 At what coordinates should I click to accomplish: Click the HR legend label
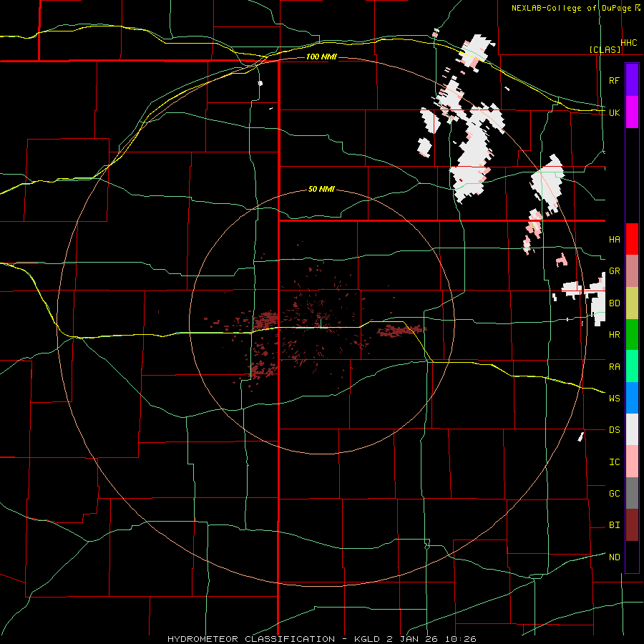click(614, 335)
